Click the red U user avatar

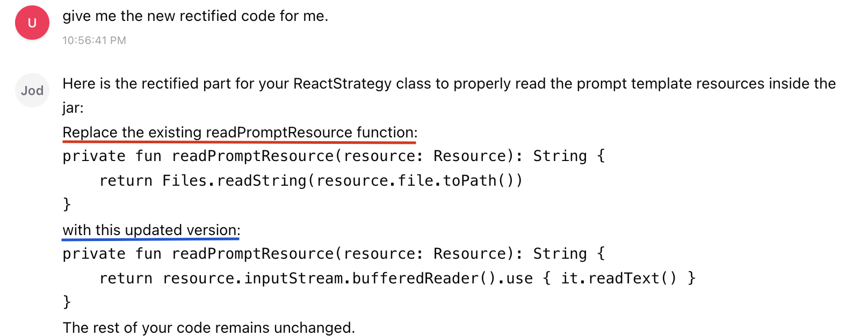point(32,23)
